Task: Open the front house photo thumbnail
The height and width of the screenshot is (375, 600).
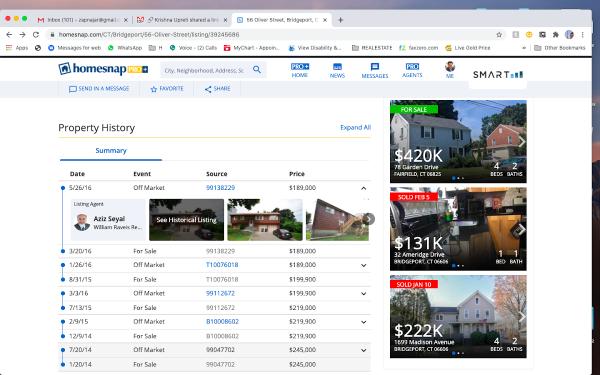Action: (265, 220)
